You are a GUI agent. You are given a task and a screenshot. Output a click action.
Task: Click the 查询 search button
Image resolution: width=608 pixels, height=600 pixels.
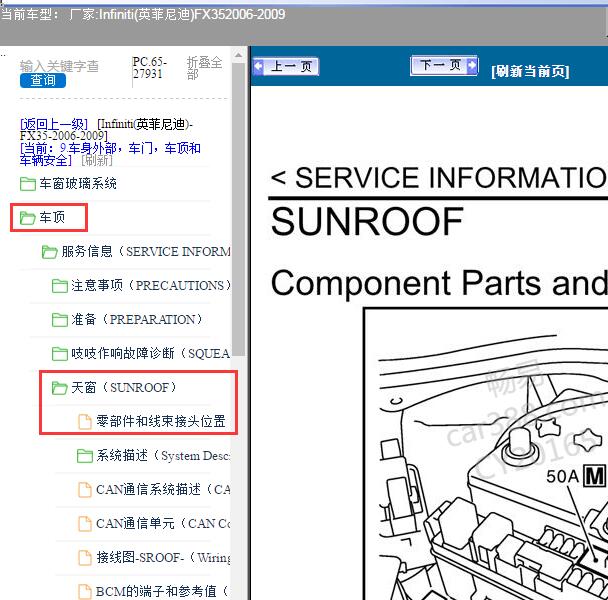43,80
